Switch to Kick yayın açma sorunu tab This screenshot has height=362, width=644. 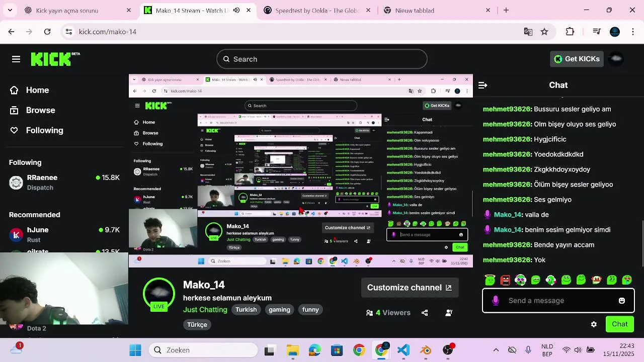pyautogui.click(x=77, y=10)
